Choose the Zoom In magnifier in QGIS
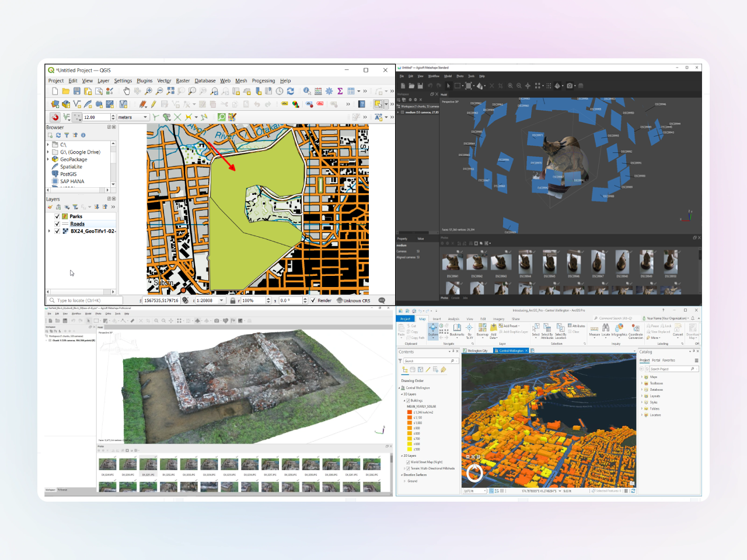 (x=148, y=91)
